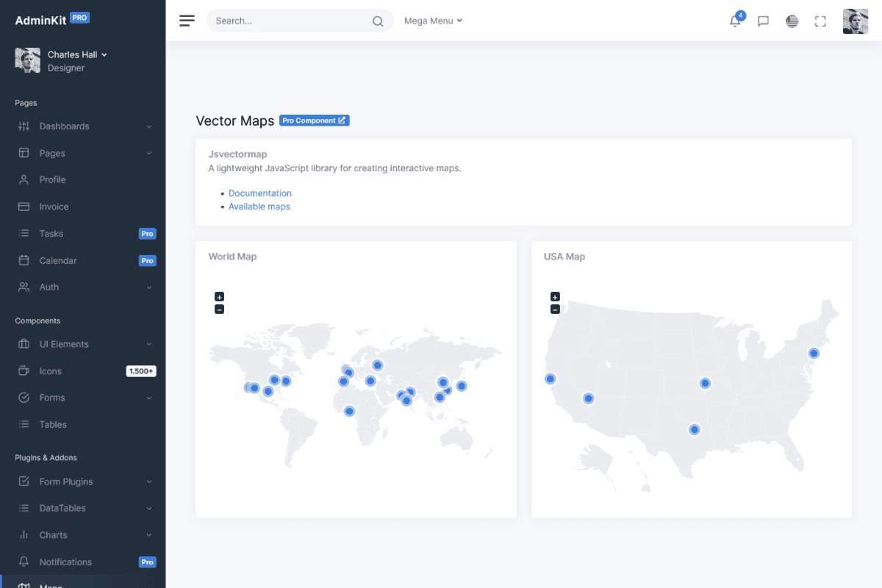Expand the DataTables chevron
Image resolution: width=882 pixels, height=588 pixels.
tap(149, 508)
